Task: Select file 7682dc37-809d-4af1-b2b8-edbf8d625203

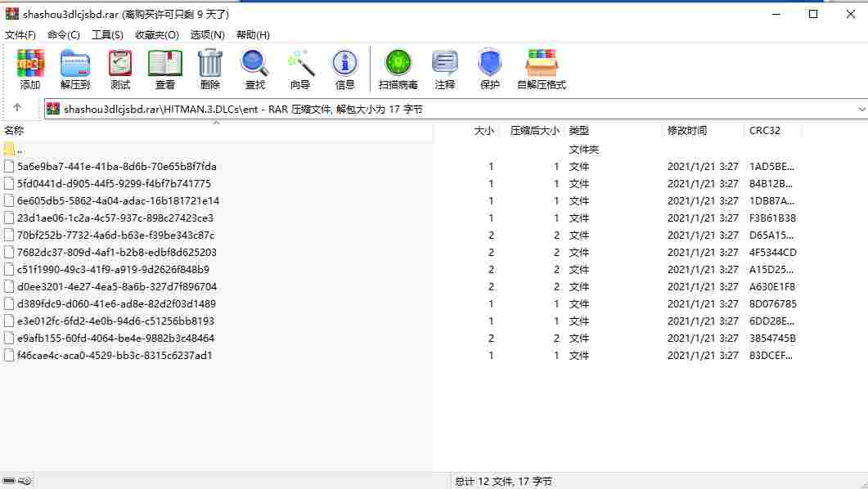Action: pyautogui.click(x=117, y=252)
